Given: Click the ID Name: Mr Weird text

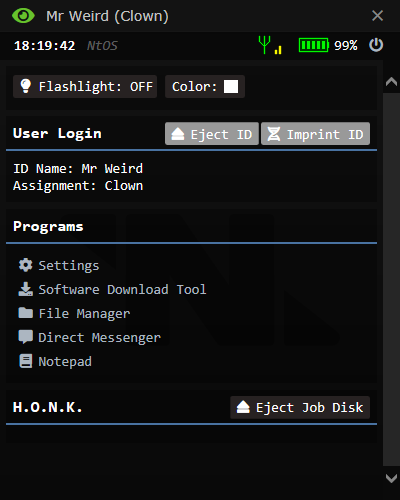Looking at the screenshot, I should (x=78, y=169).
